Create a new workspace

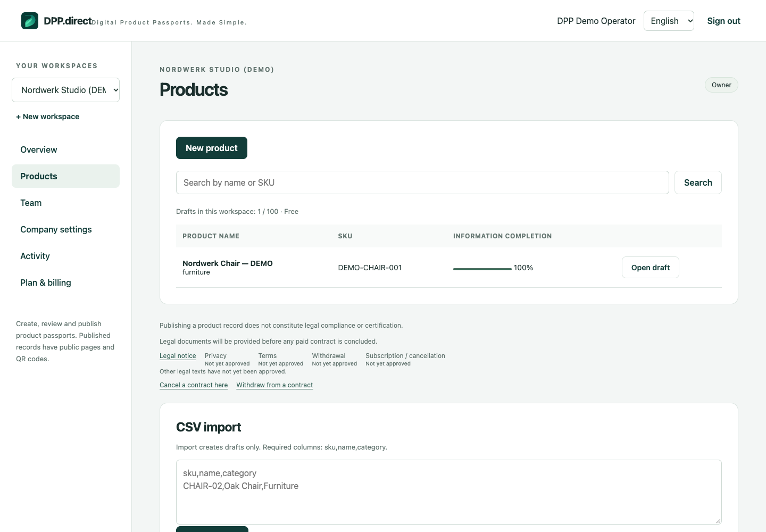[x=47, y=117]
